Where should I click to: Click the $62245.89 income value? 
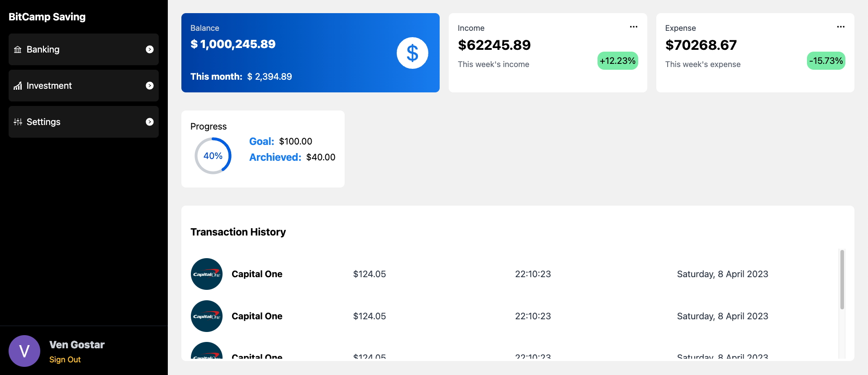[x=494, y=45]
